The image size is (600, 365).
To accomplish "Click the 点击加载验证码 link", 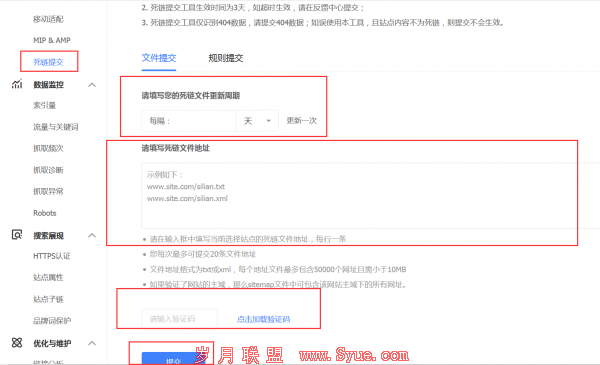I will tap(263, 319).
